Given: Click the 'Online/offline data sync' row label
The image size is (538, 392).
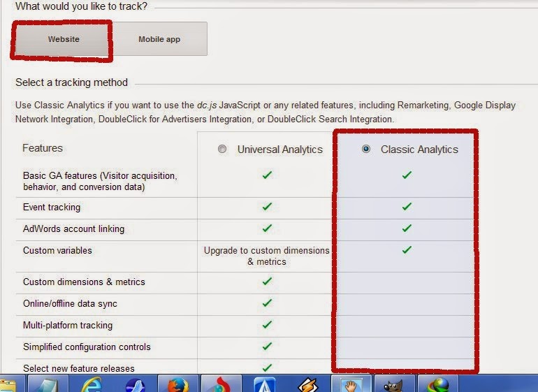Looking at the screenshot, I should [x=70, y=303].
